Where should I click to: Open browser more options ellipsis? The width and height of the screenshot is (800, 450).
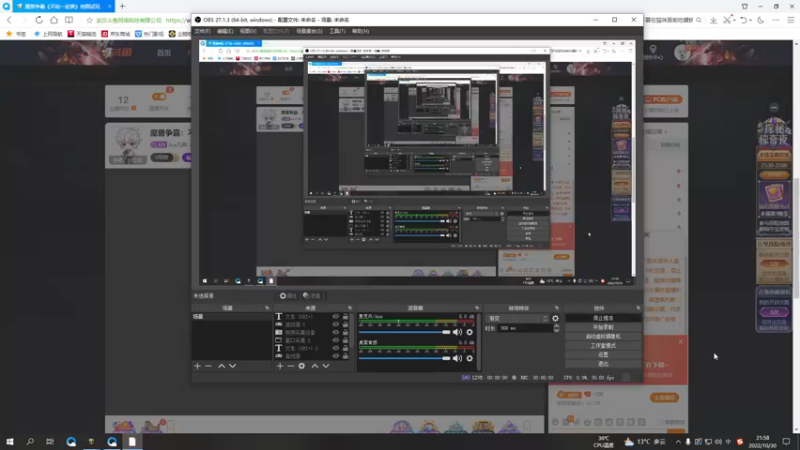(776, 20)
